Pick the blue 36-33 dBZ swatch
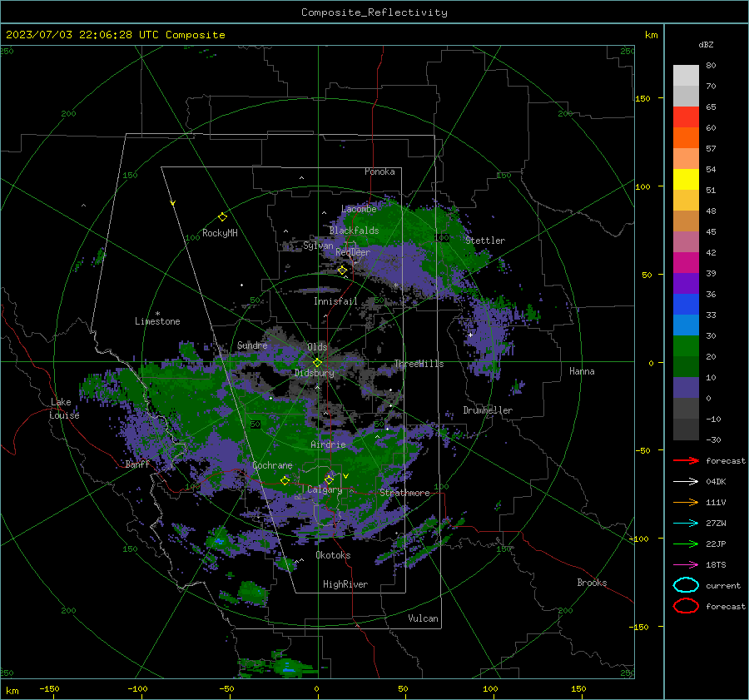 686,305
